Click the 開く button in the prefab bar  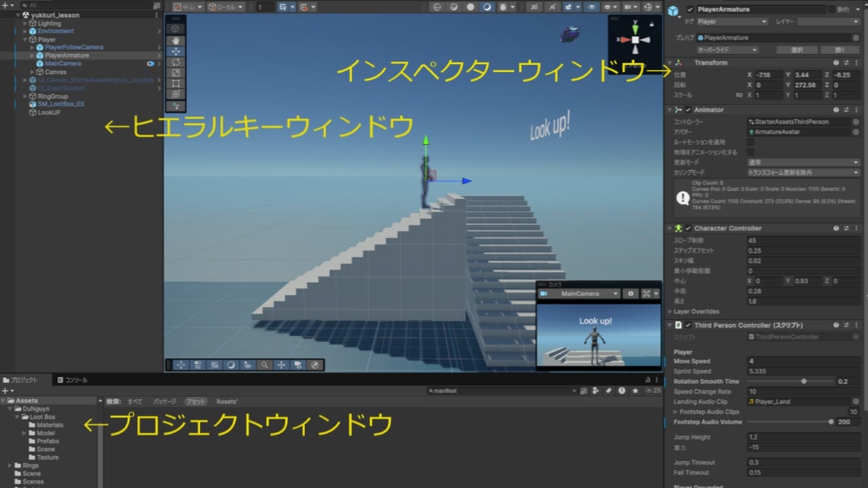pos(841,49)
